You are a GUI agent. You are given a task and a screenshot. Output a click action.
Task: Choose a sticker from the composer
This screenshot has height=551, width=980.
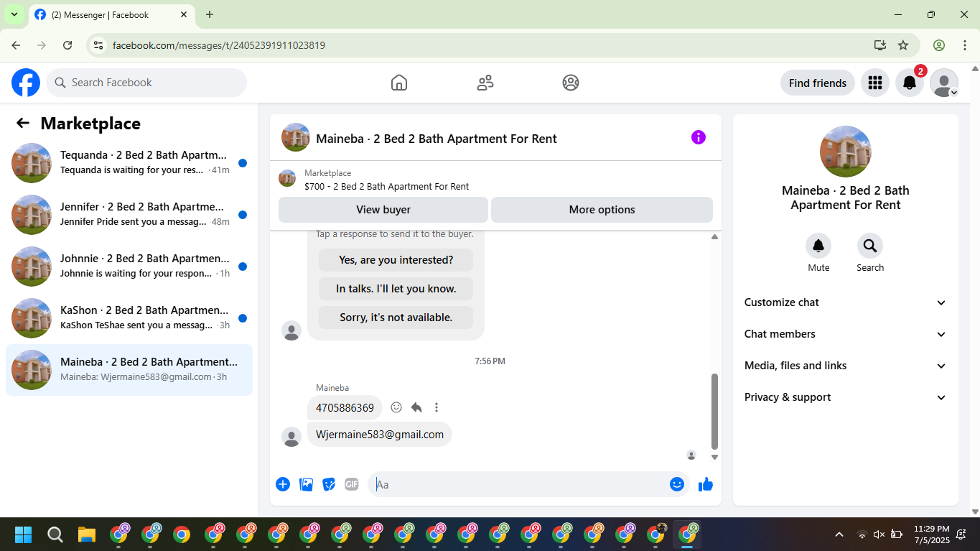tap(329, 484)
